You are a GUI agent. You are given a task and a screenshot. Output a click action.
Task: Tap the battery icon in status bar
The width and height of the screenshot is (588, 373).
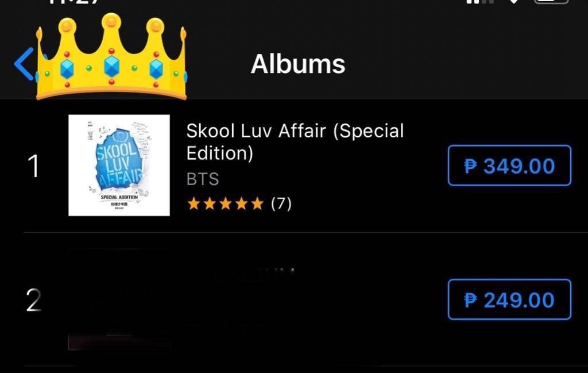pyautogui.click(x=551, y=2)
